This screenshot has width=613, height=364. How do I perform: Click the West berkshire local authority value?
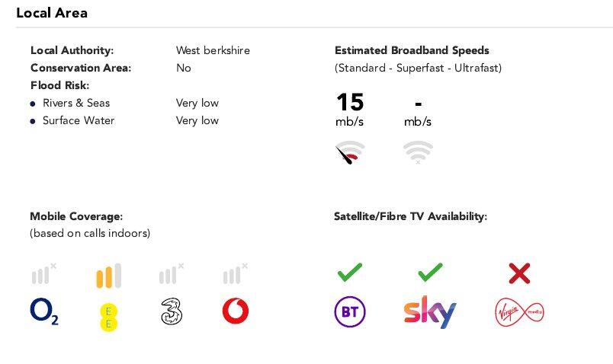tap(213, 50)
